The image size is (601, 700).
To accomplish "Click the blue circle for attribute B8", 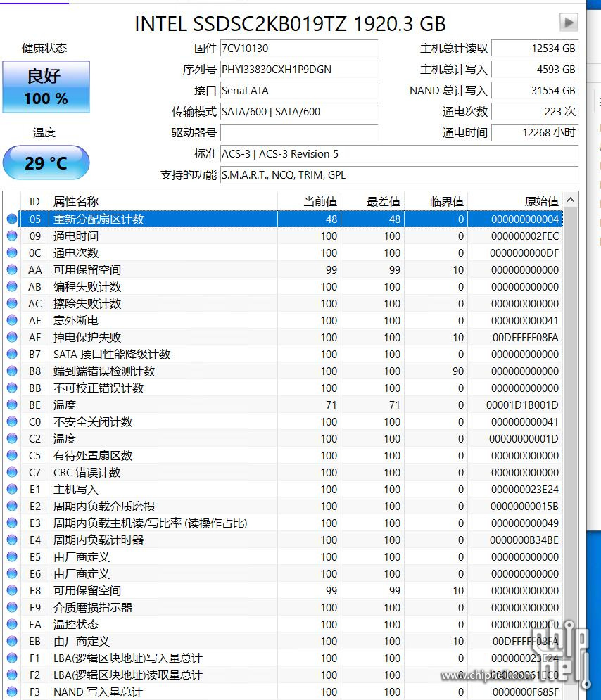I will point(12,371).
